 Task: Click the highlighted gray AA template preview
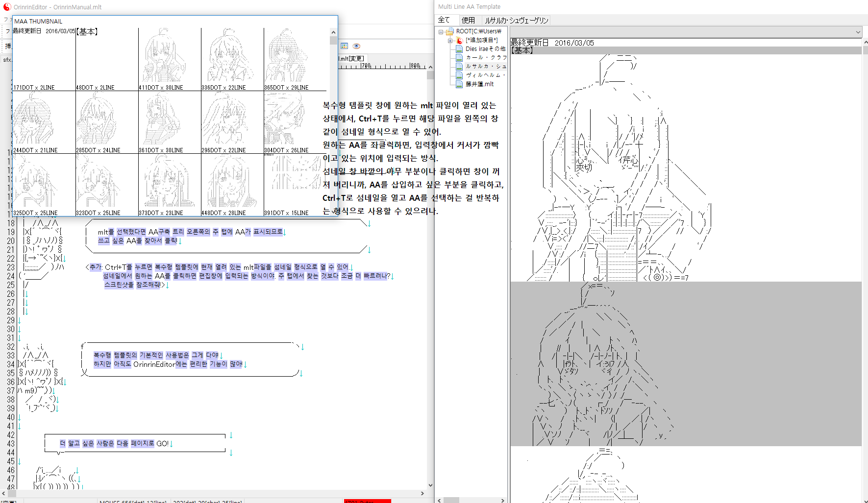click(686, 363)
